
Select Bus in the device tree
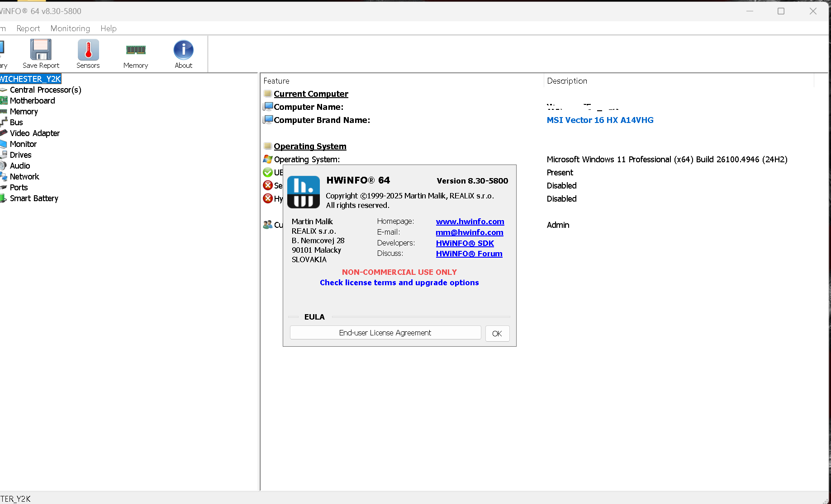pos(16,122)
